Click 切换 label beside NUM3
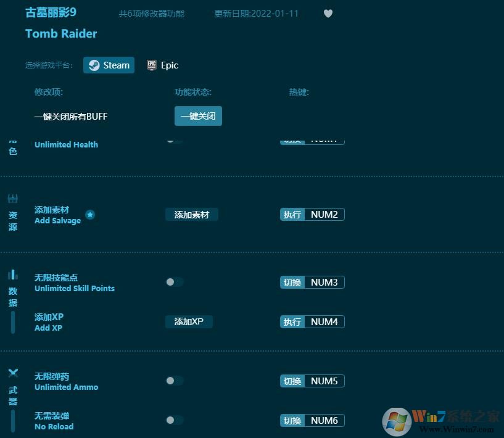This screenshot has width=504, height=438. [292, 282]
